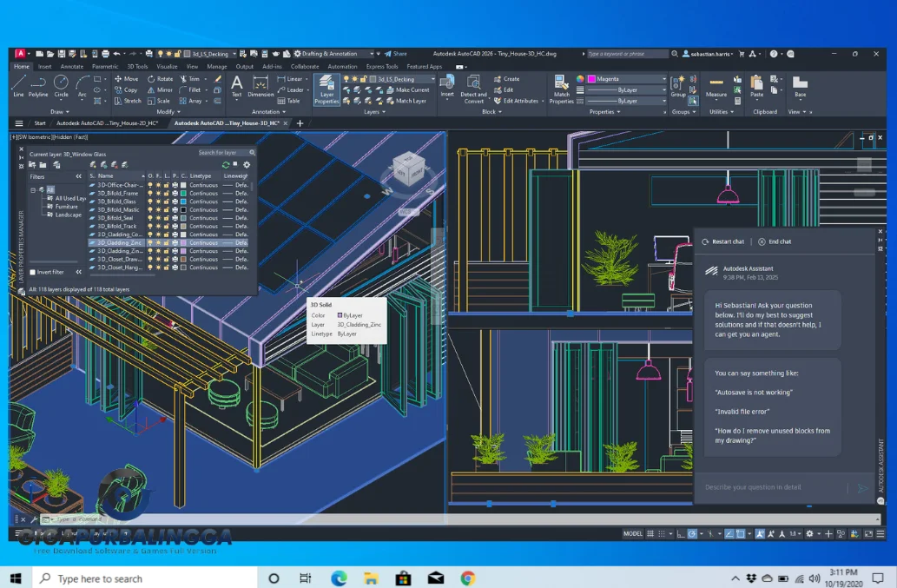Select the Scale tool
This screenshot has height=588, width=897.
(x=158, y=101)
